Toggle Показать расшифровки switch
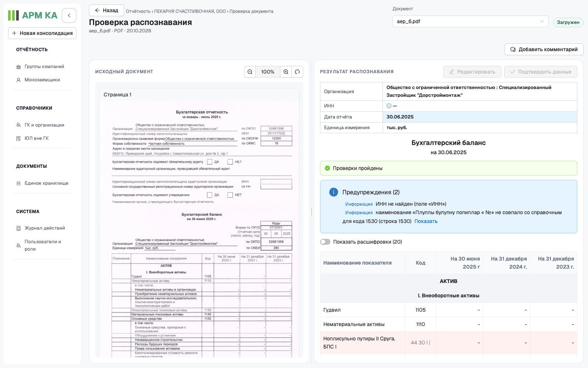The image size is (588, 368). click(x=325, y=242)
